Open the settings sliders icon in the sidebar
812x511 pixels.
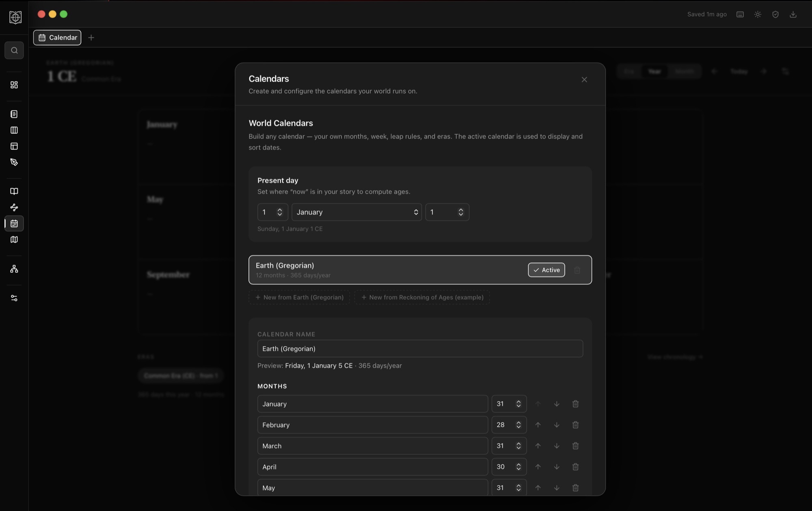(14, 298)
